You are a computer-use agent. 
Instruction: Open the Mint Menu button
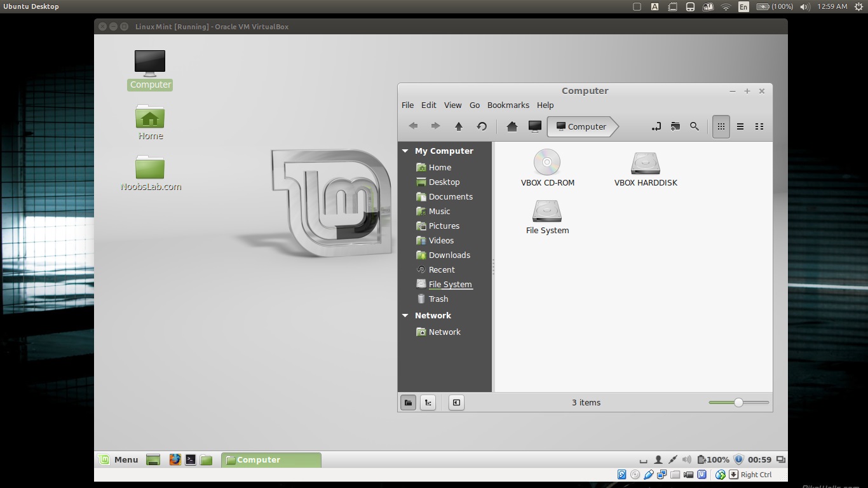pos(118,459)
